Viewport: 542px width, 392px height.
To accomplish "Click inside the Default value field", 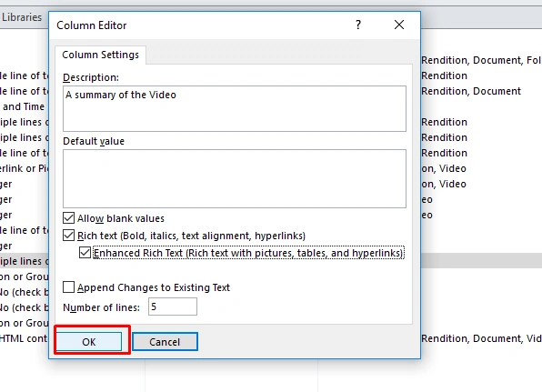I will click(x=235, y=178).
